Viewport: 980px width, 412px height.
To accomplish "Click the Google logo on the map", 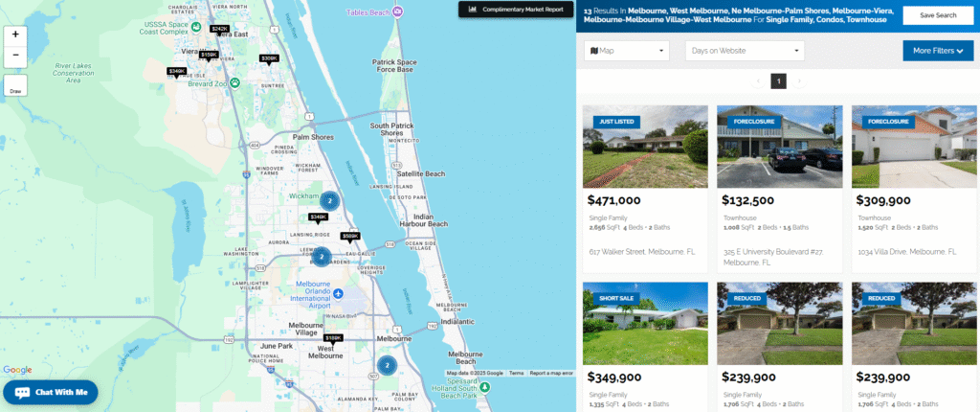I will click(x=17, y=370).
